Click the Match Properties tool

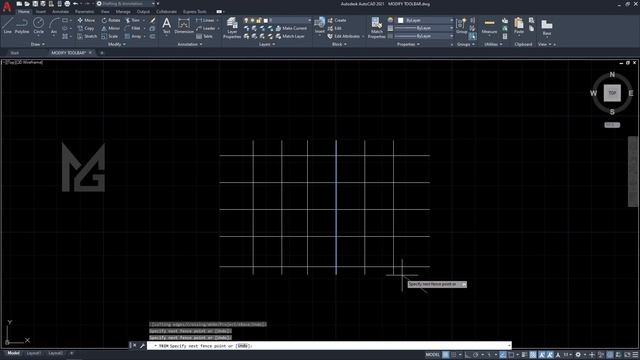tap(376, 28)
